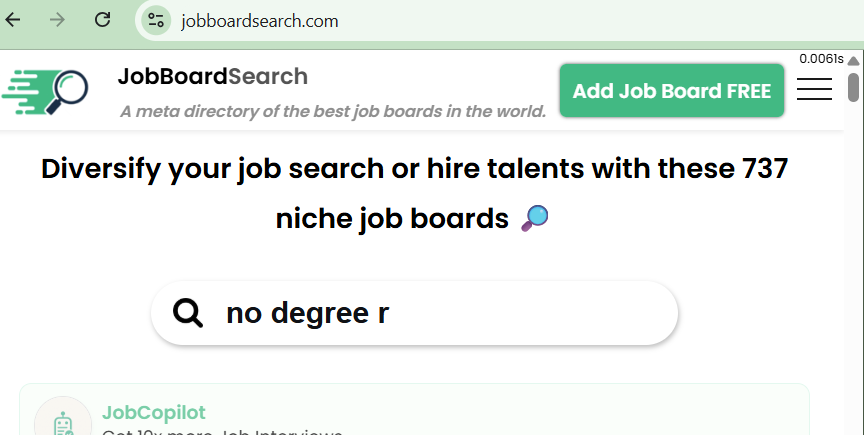Screen dimensions: 864x435
Task: Open the hamburger navigation menu
Action: pyautogui.click(x=814, y=90)
